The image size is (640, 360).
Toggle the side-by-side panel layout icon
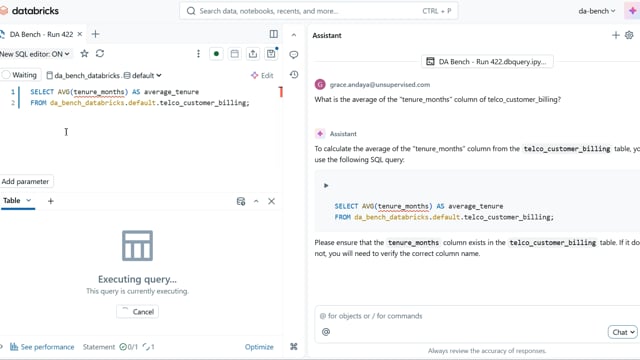click(x=274, y=34)
